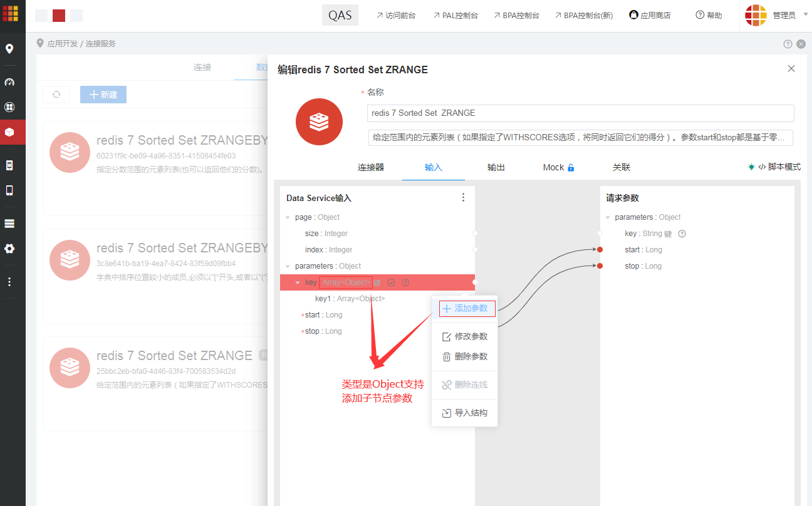Toggle the check circle next to key parameter
The width and height of the screenshot is (812, 506).
click(x=391, y=282)
